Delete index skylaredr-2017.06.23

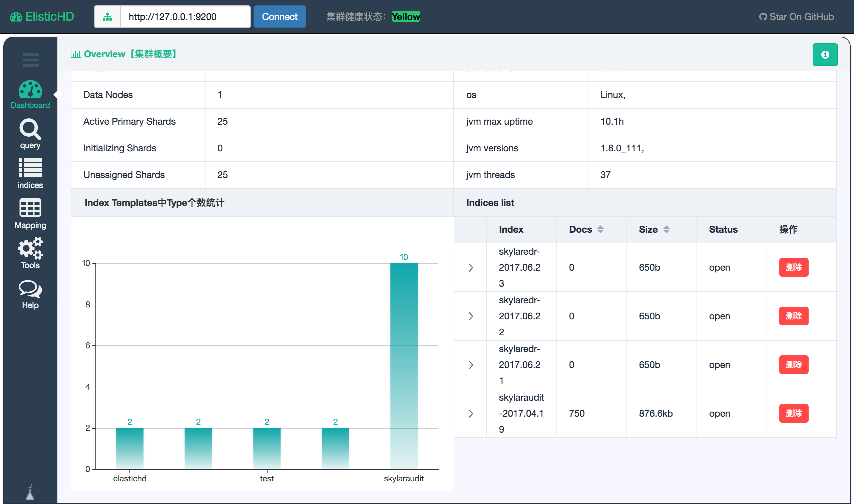point(794,267)
